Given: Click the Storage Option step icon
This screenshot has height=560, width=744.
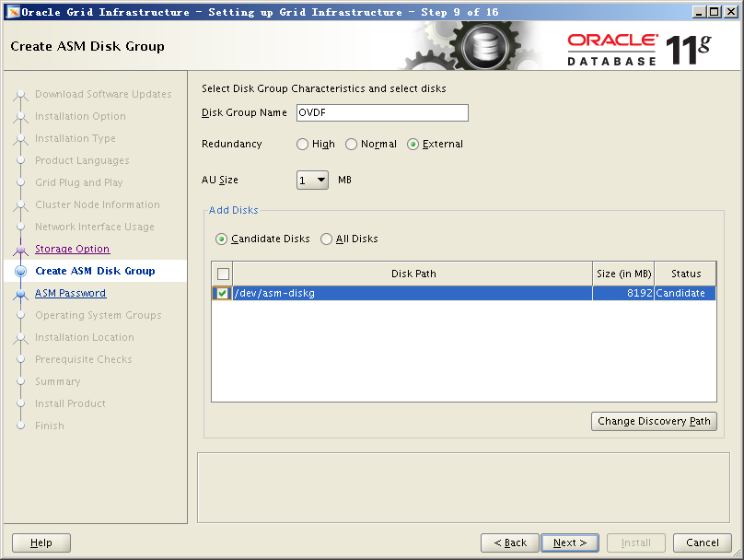Looking at the screenshot, I should (x=20, y=250).
